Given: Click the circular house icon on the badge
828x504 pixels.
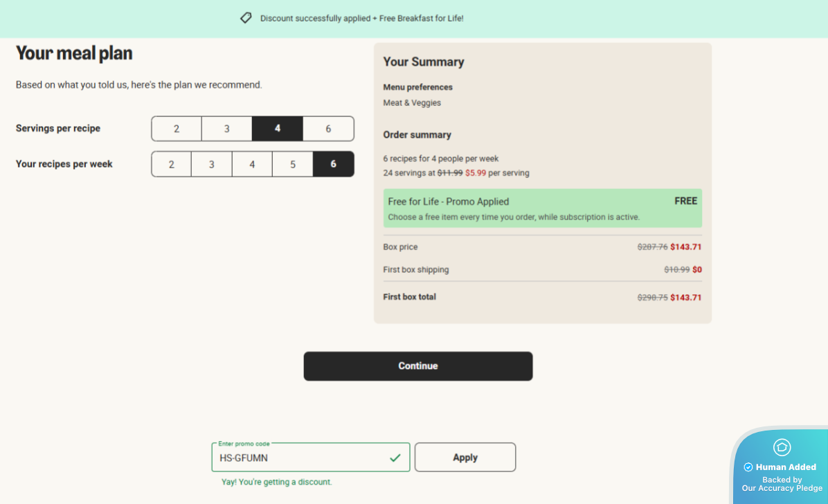Looking at the screenshot, I should [x=782, y=447].
